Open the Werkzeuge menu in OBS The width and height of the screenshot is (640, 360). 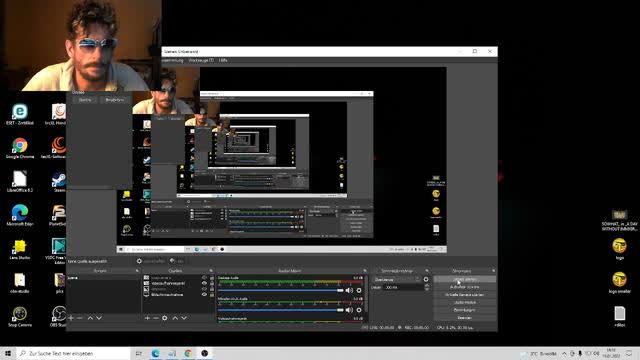[201, 60]
